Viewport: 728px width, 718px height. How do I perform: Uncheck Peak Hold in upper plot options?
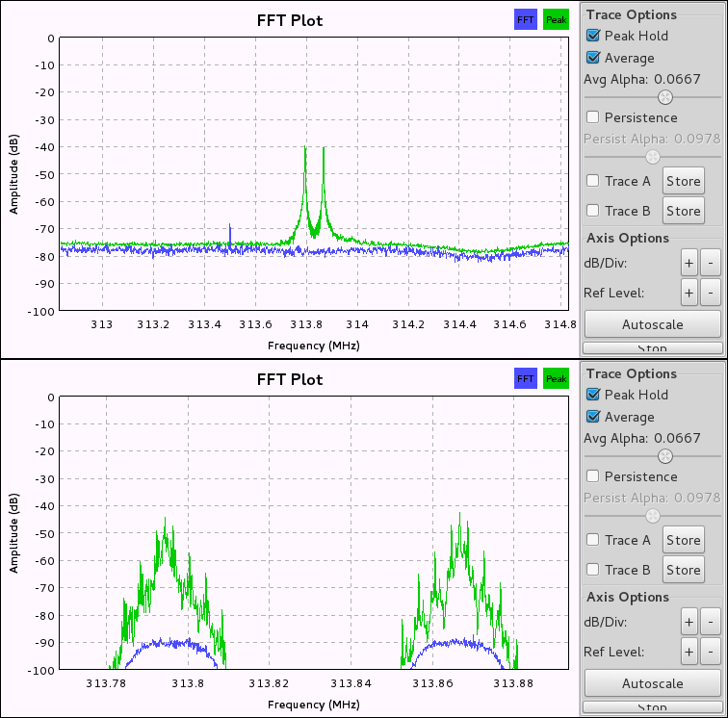593,36
